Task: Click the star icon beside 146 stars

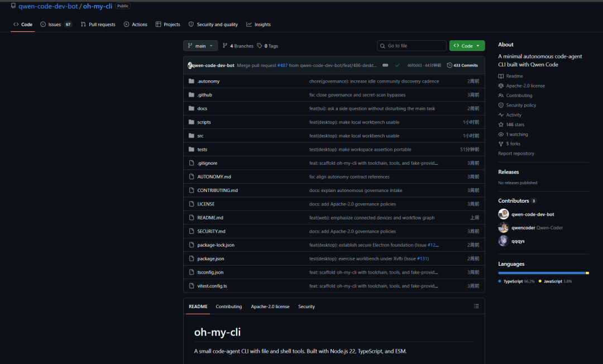Action: 501,124
